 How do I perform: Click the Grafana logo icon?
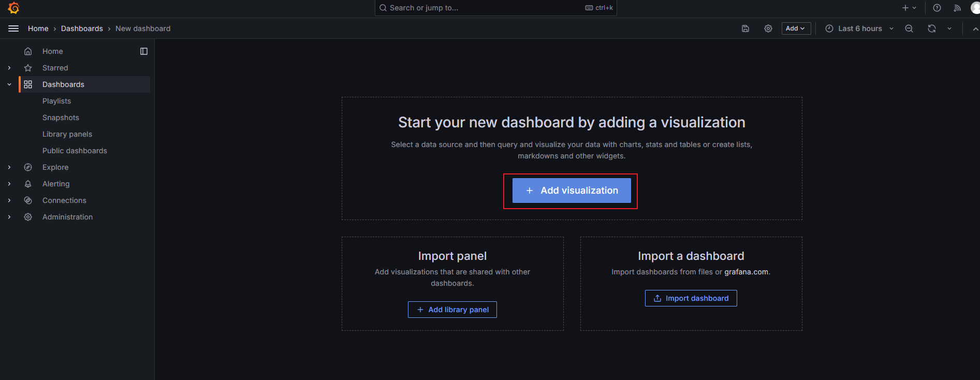(14, 8)
